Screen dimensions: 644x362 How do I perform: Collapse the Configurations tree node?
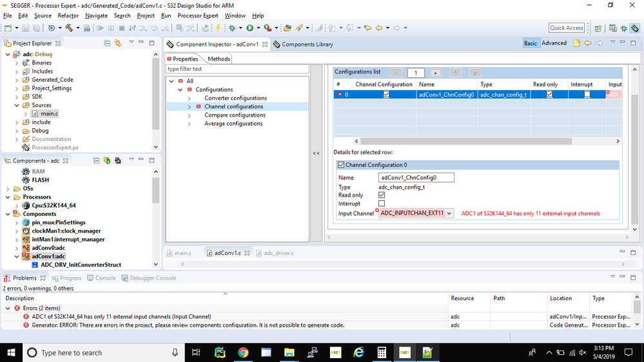pos(181,90)
